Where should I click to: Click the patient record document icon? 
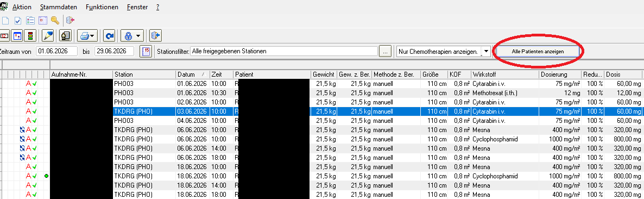[x=66, y=36]
